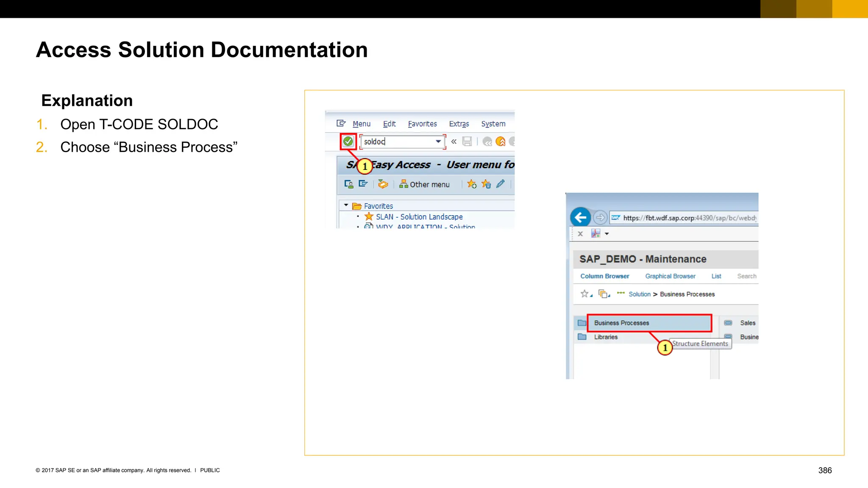Click the Solution breadcrumb link

pyautogui.click(x=640, y=294)
